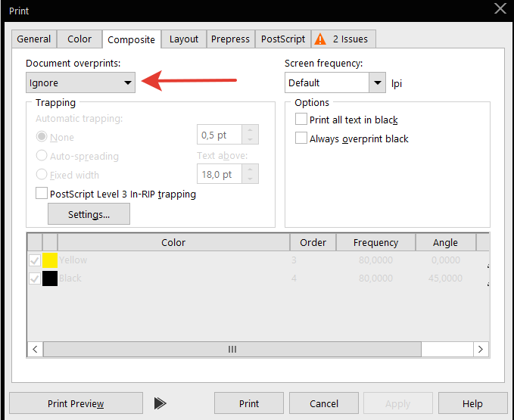The image size is (514, 420).
Task: Increase the 18,0 pt Text above value
Action: [250, 170]
